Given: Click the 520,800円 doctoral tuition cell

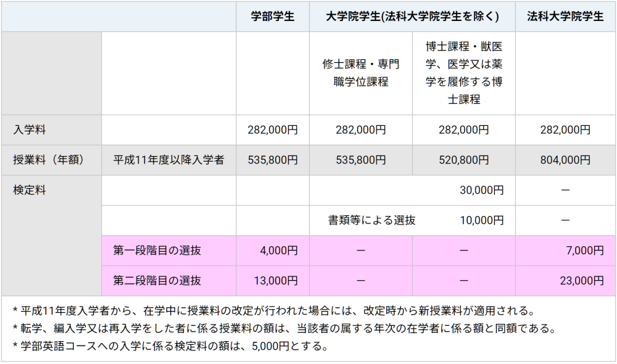Looking at the screenshot, I should [x=464, y=160].
